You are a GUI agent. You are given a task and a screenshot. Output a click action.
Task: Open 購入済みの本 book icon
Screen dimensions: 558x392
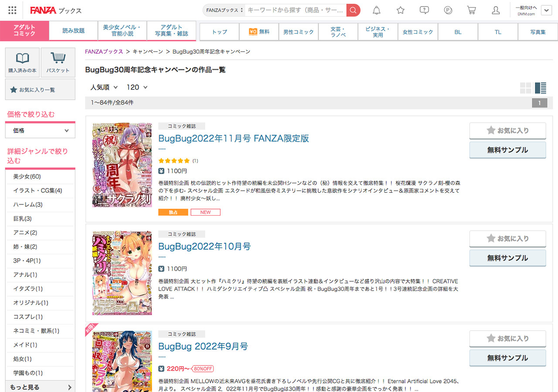(x=22, y=63)
